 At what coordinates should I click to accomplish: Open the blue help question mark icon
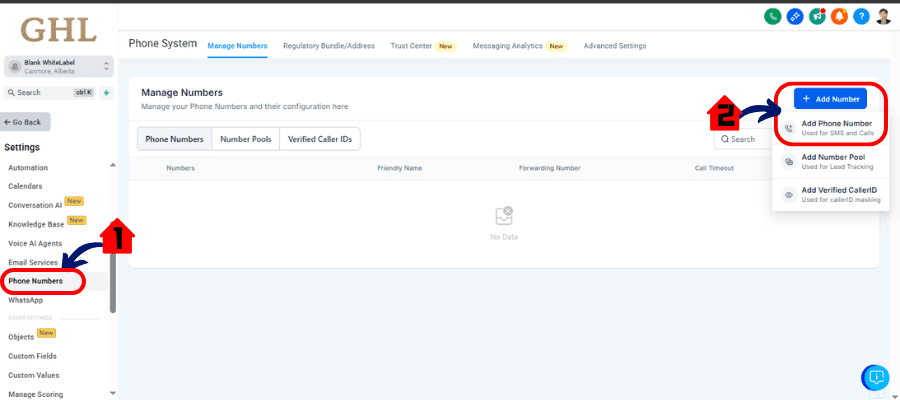coord(861,17)
